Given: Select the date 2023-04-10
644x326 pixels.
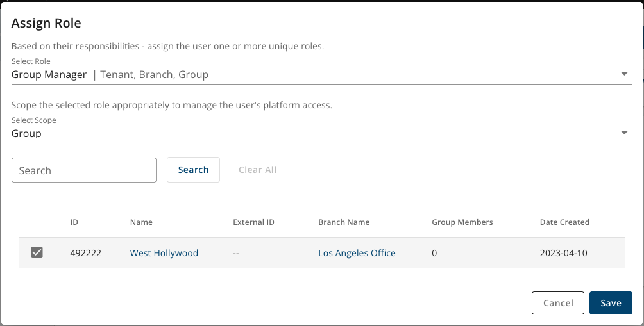Looking at the screenshot, I should pyautogui.click(x=563, y=253).
